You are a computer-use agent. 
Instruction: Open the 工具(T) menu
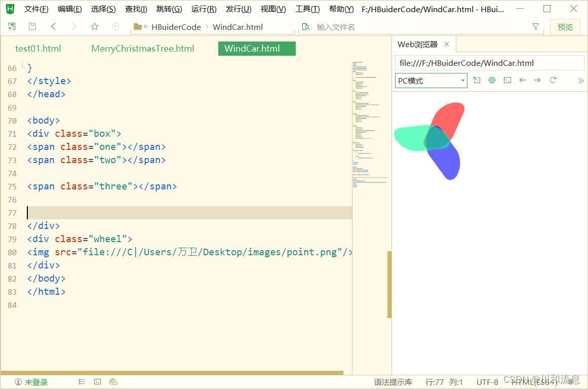(x=307, y=9)
